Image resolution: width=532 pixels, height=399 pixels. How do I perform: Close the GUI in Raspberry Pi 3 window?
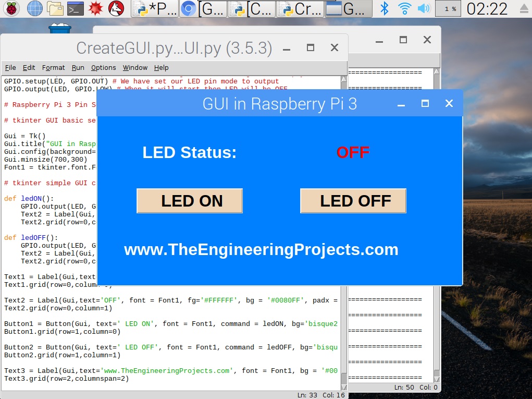449,104
